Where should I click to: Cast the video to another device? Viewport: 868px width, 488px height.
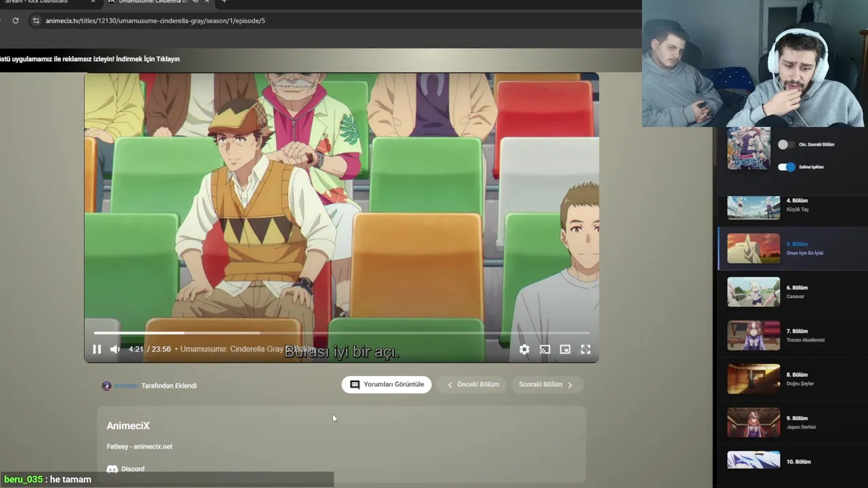[x=545, y=349]
